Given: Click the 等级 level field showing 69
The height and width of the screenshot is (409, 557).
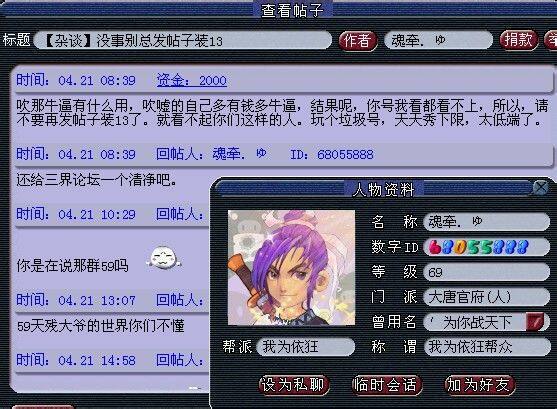Looking at the screenshot, I should tap(487, 272).
